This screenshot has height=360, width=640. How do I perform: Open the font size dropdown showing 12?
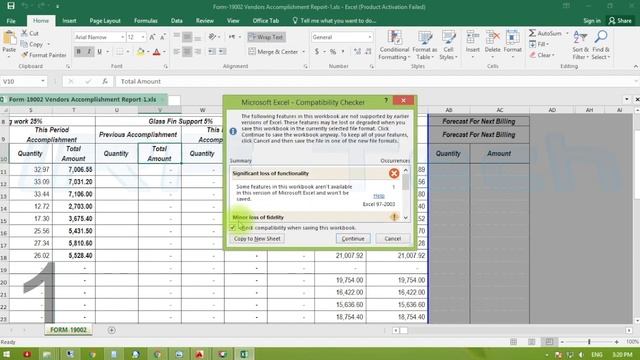[x=143, y=37]
